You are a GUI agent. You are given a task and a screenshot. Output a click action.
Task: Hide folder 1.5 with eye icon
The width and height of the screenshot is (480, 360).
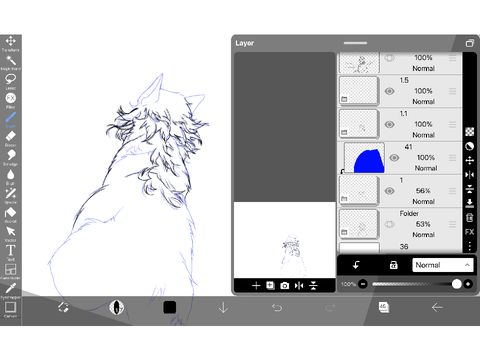click(389, 91)
